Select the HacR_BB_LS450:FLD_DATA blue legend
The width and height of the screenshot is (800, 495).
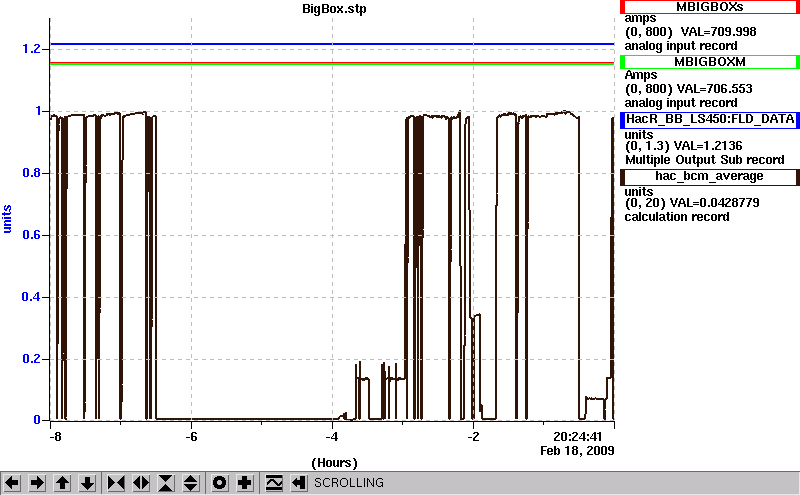pos(709,119)
